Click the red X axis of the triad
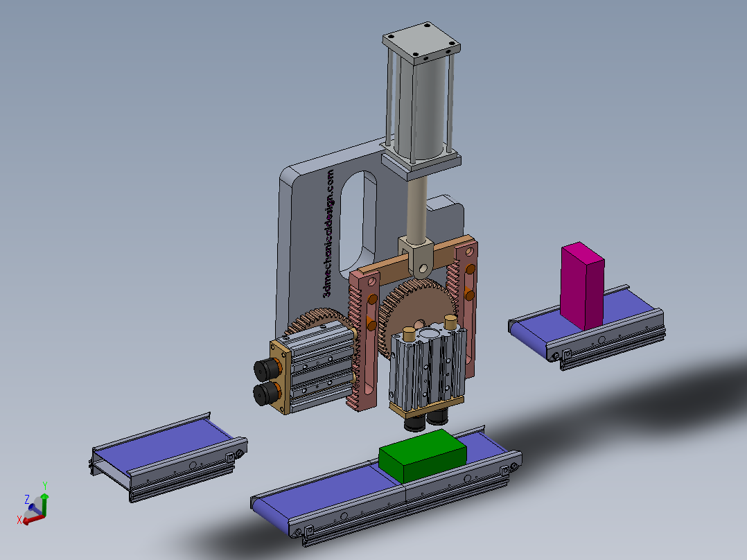This screenshot has width=747, height=560. (33, 520)
